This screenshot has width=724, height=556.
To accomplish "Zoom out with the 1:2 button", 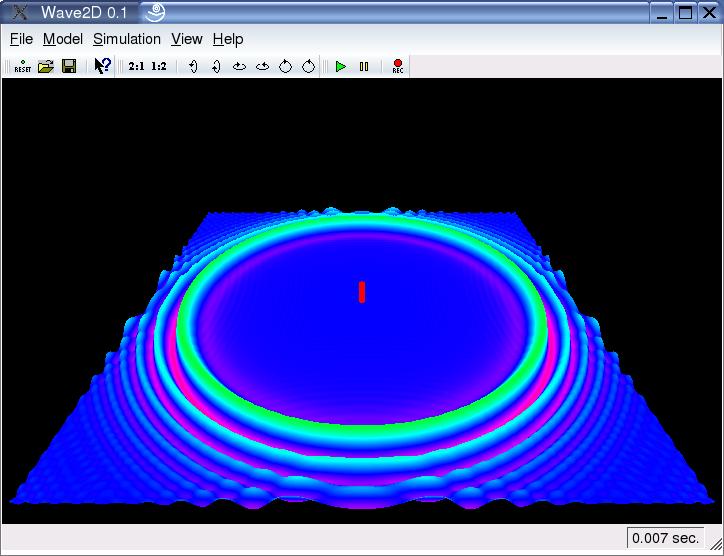I will point(159,66).
